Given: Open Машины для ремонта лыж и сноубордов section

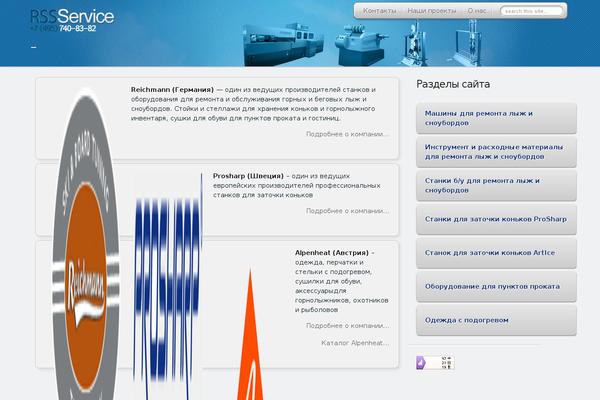Looking at the screenshot, I should pos(496,118).
